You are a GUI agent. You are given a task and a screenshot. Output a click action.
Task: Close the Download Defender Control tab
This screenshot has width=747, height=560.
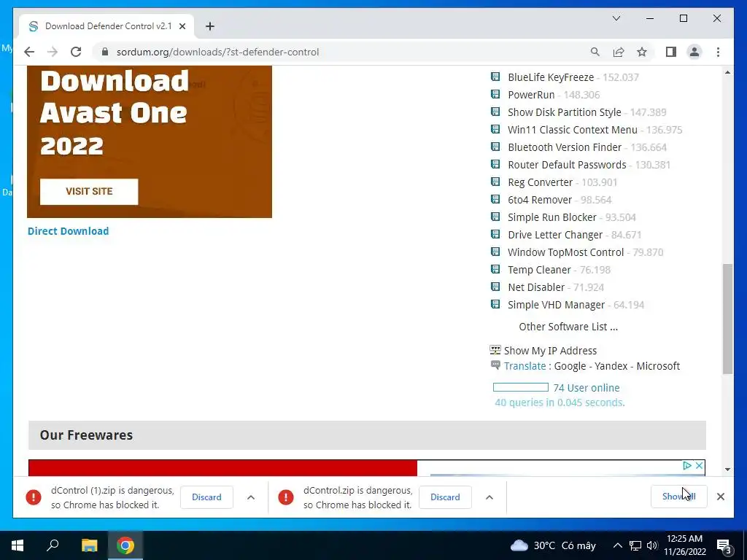(182, 26)
